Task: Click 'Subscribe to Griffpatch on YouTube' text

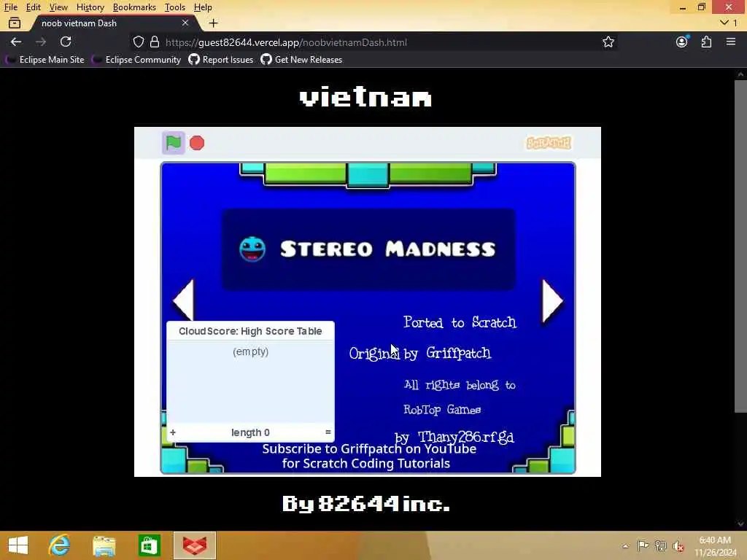Action: coord(369,448)
